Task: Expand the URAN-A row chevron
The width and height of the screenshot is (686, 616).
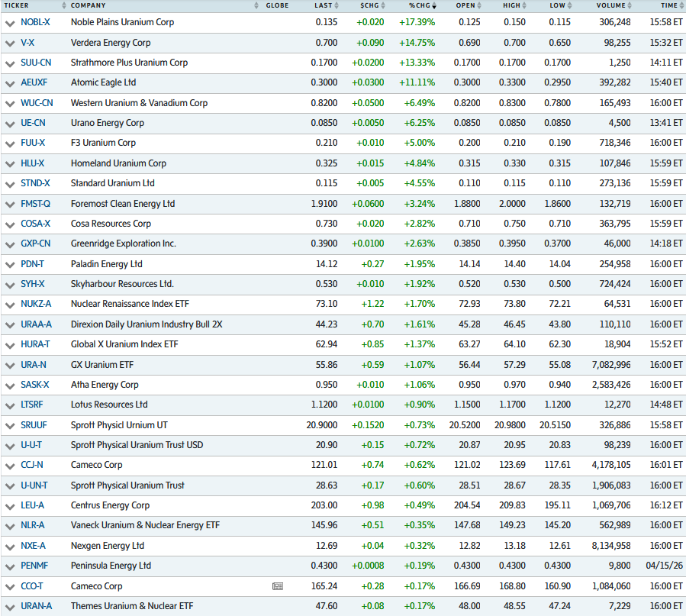Action: pyautogui.click(x=10, y=607)
